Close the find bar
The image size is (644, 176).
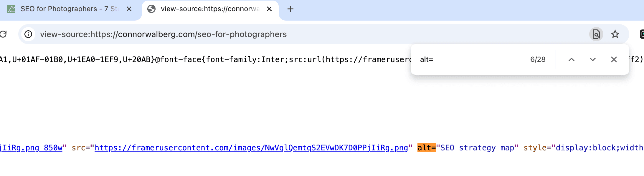point(614,59)
